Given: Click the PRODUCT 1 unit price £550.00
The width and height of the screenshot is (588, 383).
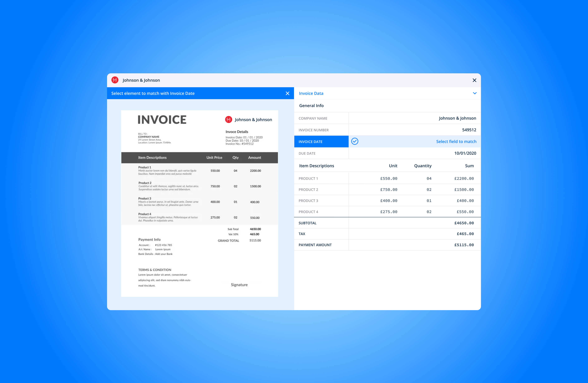Looking at the screenshot, I should point(389,179).
